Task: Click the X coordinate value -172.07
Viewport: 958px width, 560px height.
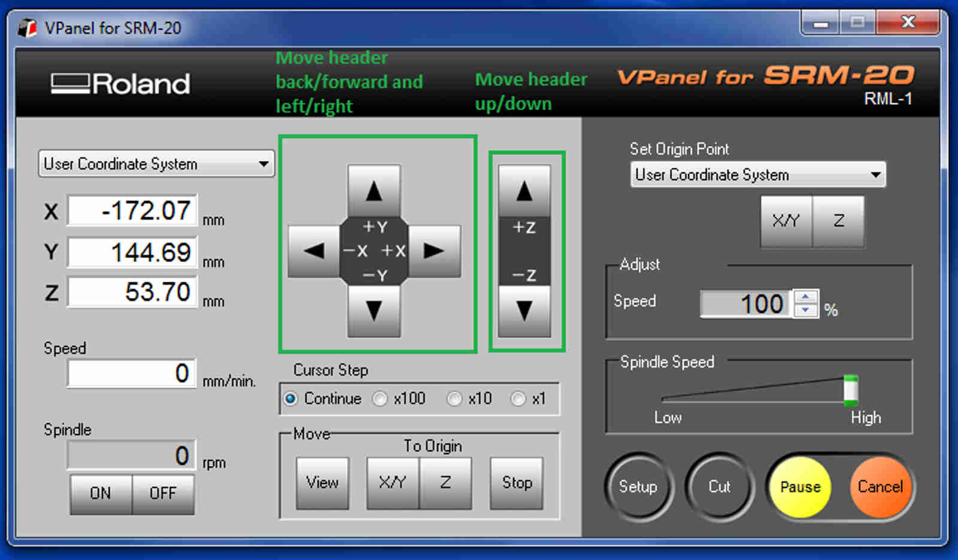Action: [132, 211]
